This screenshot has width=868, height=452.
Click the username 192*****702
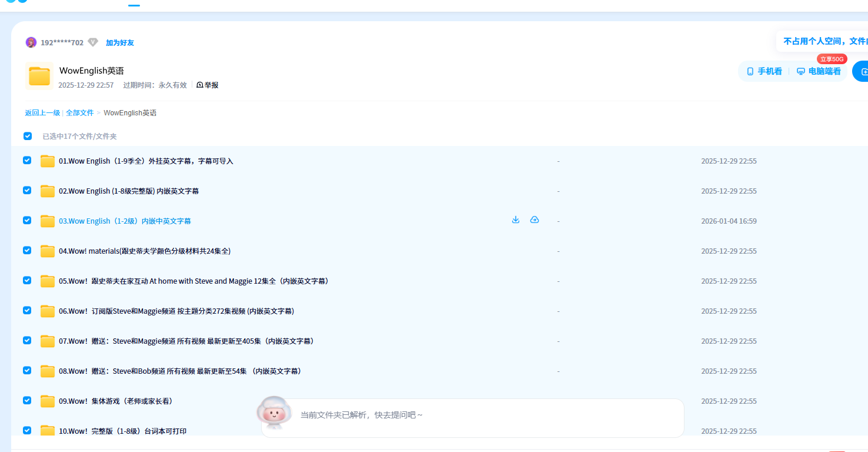pos(62,43)
